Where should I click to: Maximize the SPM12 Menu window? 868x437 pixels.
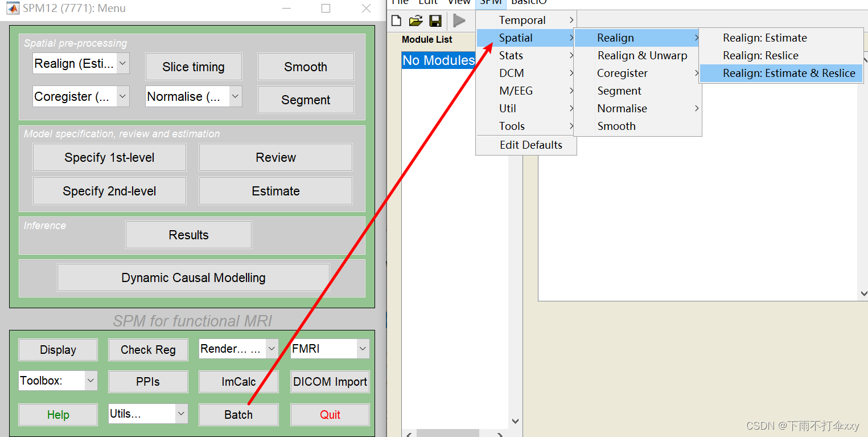coord(326,8)
